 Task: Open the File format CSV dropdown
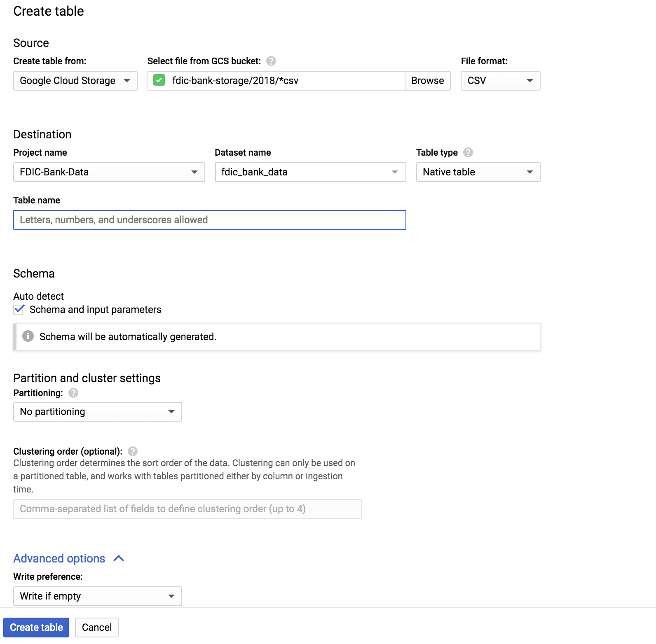coord(500,81)
